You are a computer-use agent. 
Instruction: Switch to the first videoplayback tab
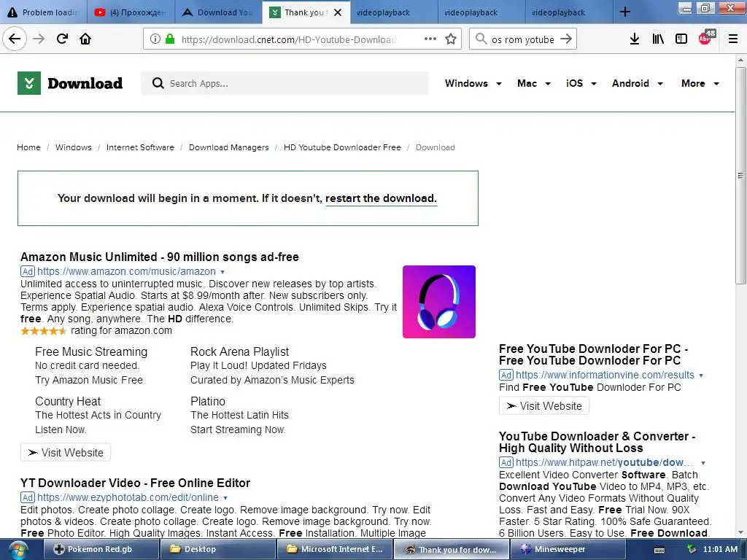click(x=393, y=12)
